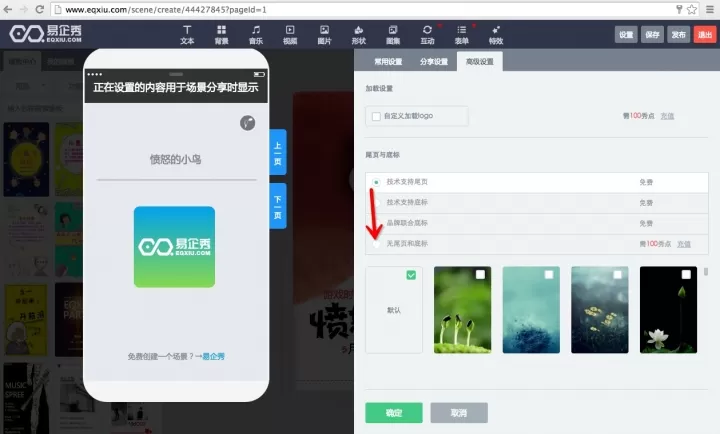720x434 pixels.
Task: Go back in the browser
Action: click(x=8, y=9)
